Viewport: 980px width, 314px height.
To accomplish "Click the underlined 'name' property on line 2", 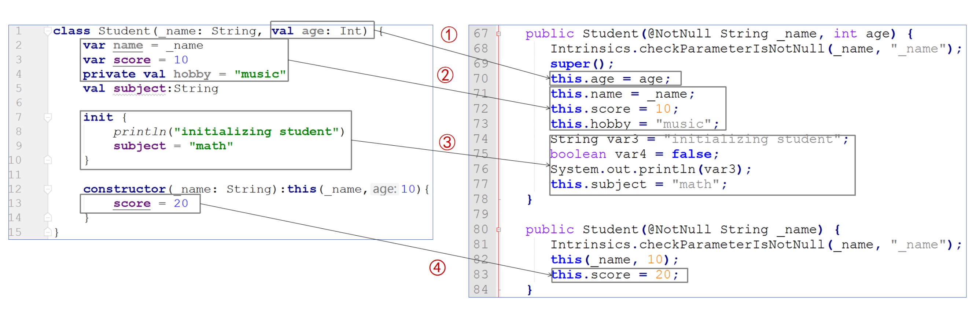I will [x=128, y=45].
